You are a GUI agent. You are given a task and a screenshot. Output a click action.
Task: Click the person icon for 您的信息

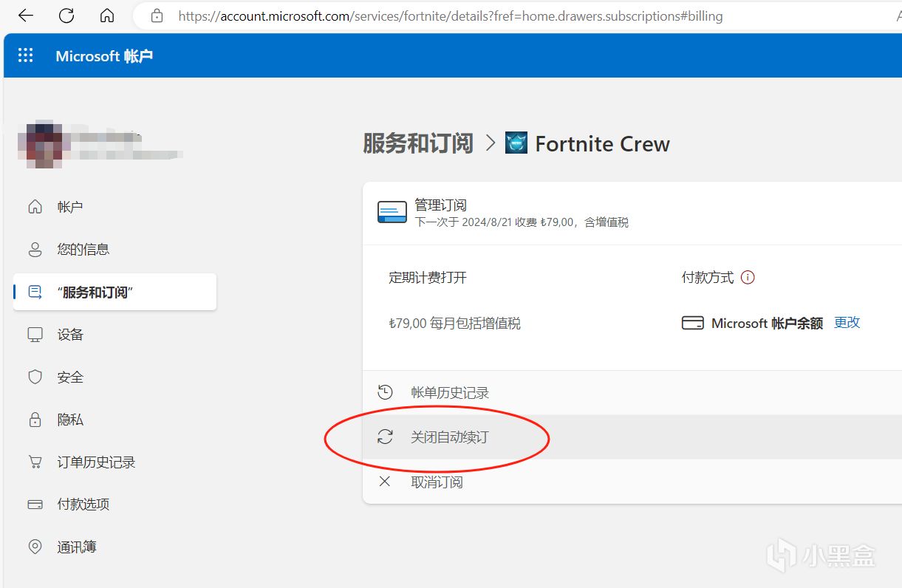[35, 249]
